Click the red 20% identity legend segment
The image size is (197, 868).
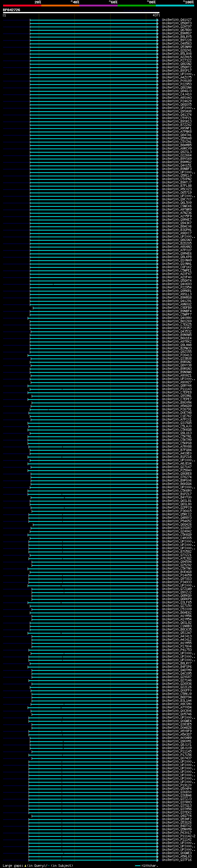[22, 6]
